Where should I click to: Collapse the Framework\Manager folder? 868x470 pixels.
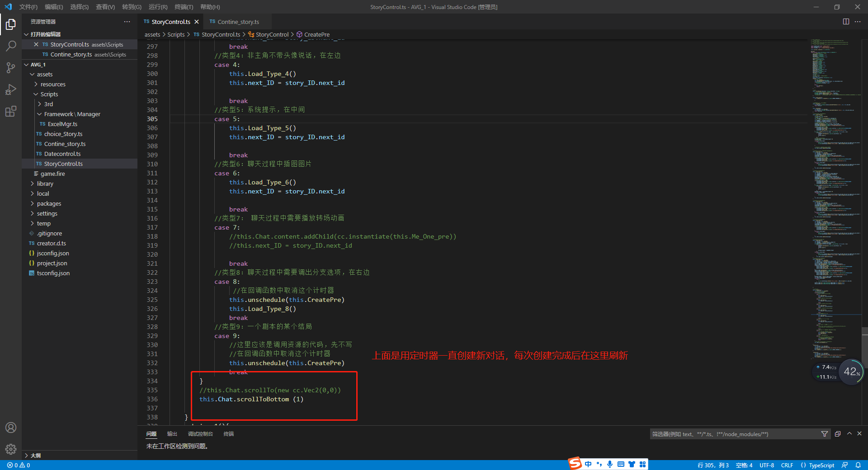pos(39,114)
